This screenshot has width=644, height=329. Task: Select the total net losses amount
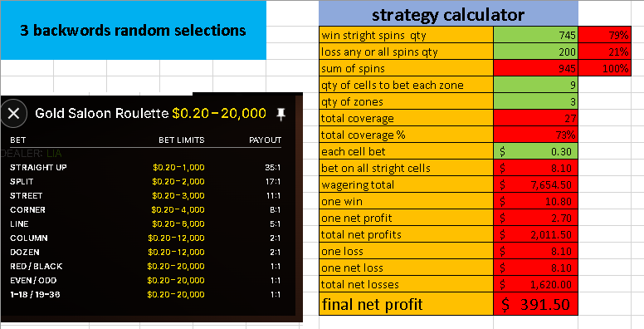535,284
